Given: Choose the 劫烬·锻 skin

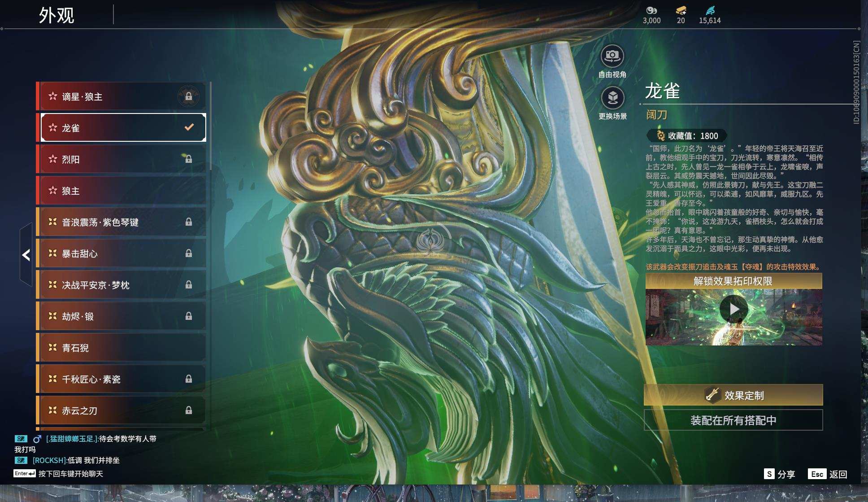Looking at the screenshot, I should (121, 316).
